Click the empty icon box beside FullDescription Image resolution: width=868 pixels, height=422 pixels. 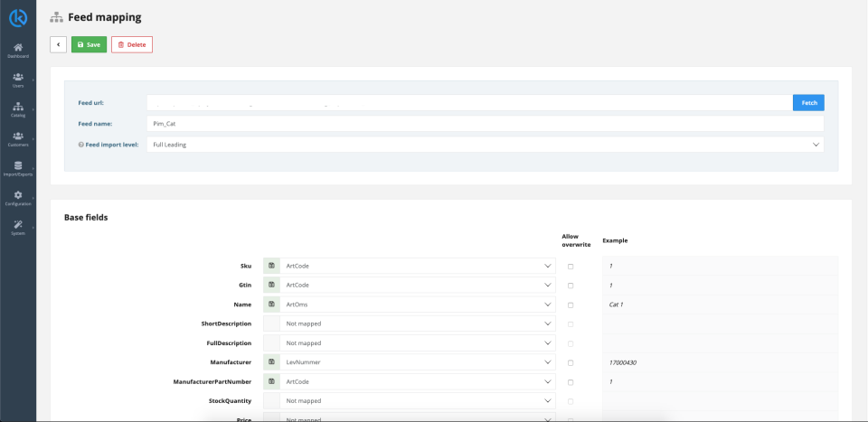272,342
